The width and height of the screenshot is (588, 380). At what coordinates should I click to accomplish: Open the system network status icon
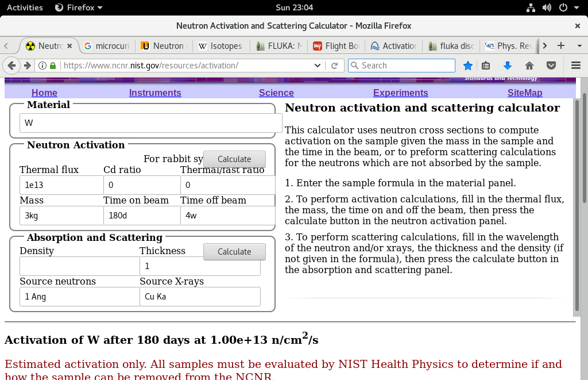(531, 7)
